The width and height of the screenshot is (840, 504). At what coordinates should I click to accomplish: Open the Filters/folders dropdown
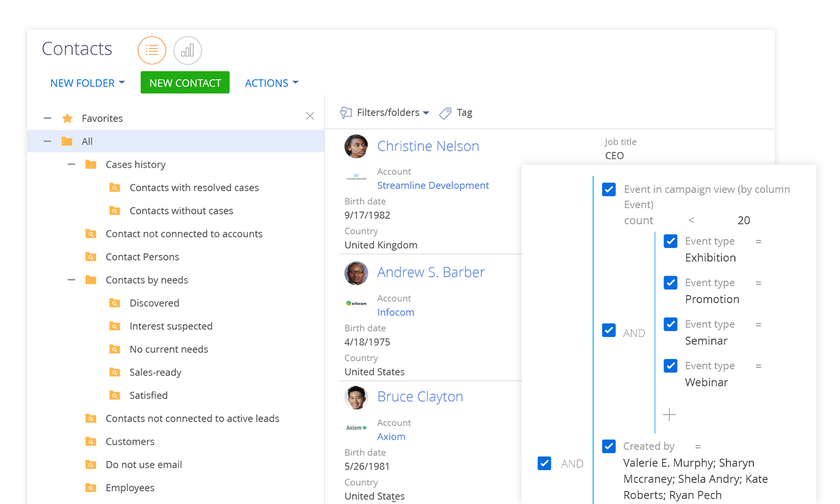click(388, 112)
